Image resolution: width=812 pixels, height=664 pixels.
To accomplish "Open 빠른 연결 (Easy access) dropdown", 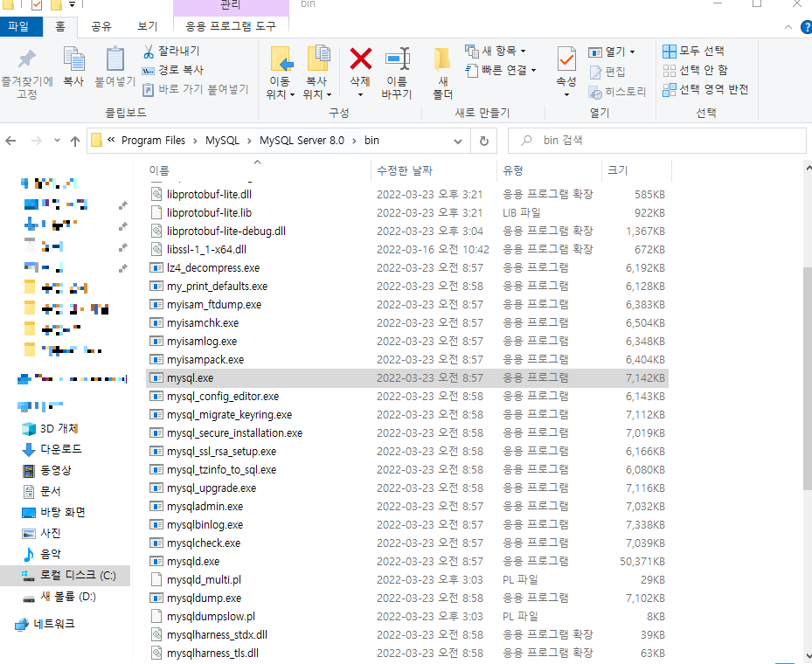I will [501, 70].
